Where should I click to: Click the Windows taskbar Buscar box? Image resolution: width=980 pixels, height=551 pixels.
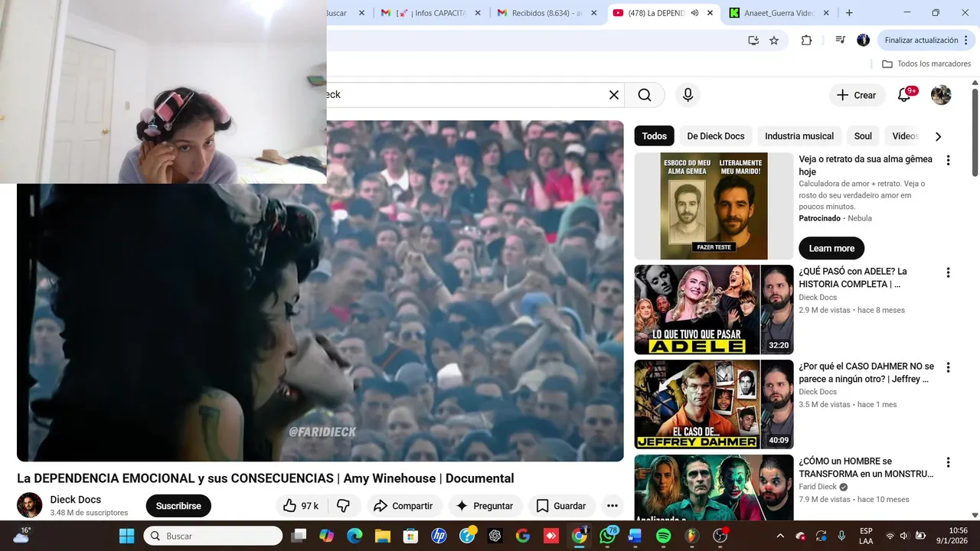pos(213,536)
